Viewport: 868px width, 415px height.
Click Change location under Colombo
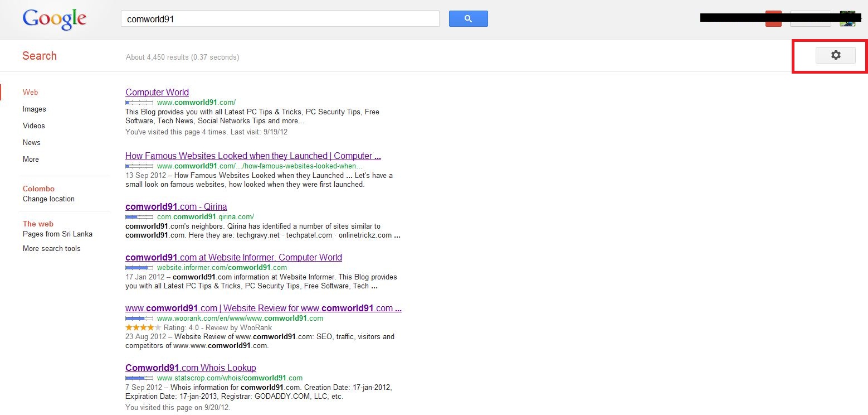click(48, 199)
